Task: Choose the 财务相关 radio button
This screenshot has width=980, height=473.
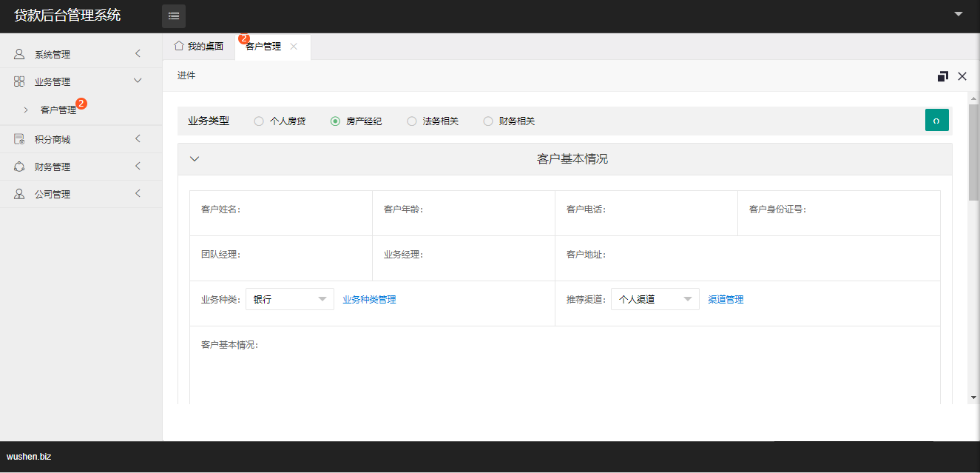Action: point(488,121)
